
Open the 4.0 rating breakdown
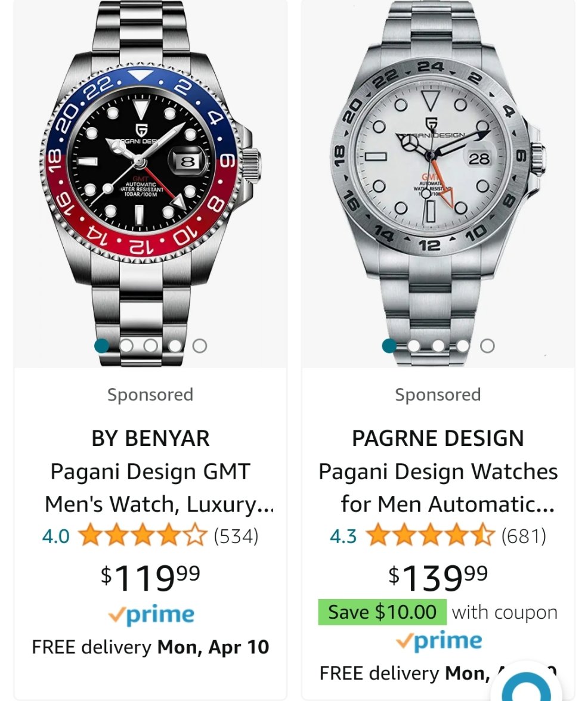click(x=55, y=536)
